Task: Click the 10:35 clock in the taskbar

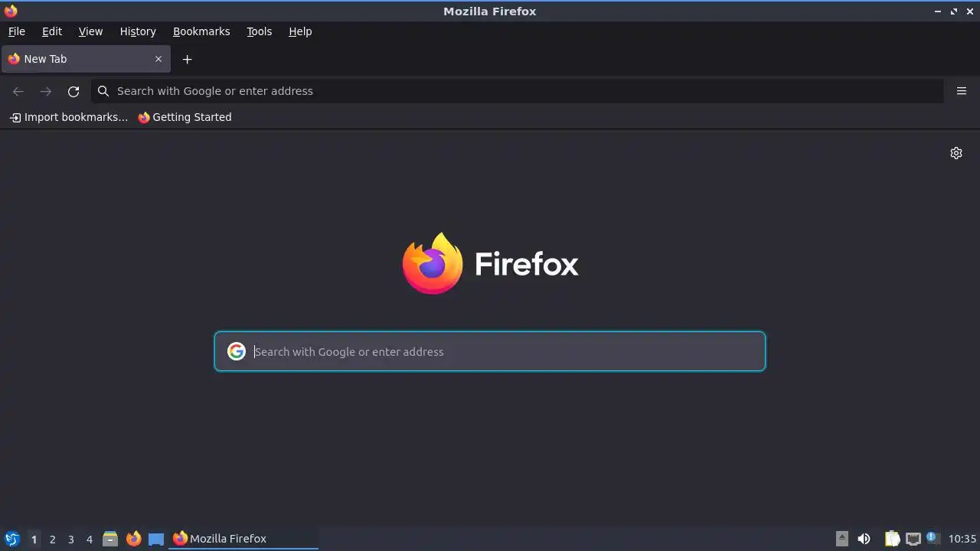Action: tap(962, 539)
